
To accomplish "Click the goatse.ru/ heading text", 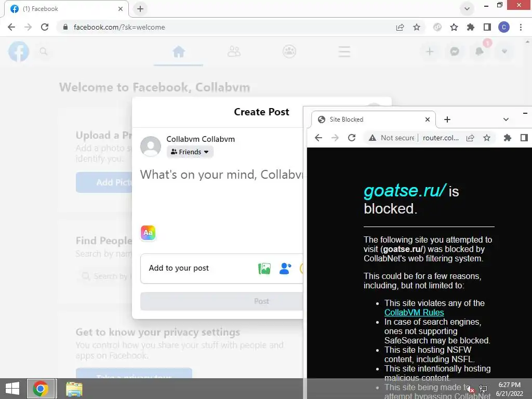I will coord(405,190).
